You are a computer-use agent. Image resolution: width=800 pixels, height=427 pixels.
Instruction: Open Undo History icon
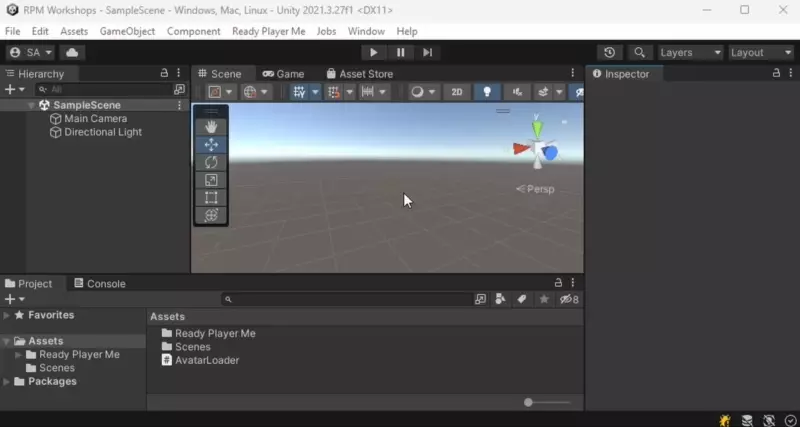click(610, 52)
